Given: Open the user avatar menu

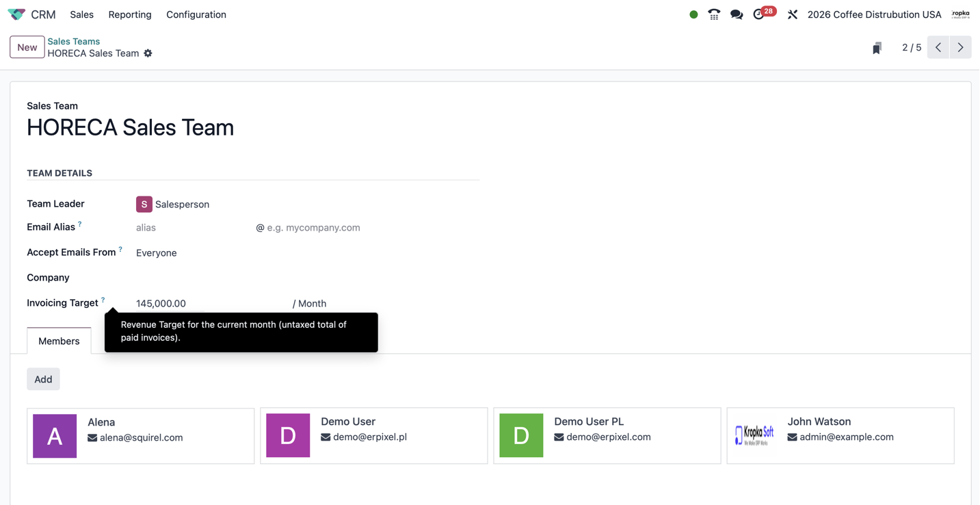Looking at the screenshot, I should [961, 14].
